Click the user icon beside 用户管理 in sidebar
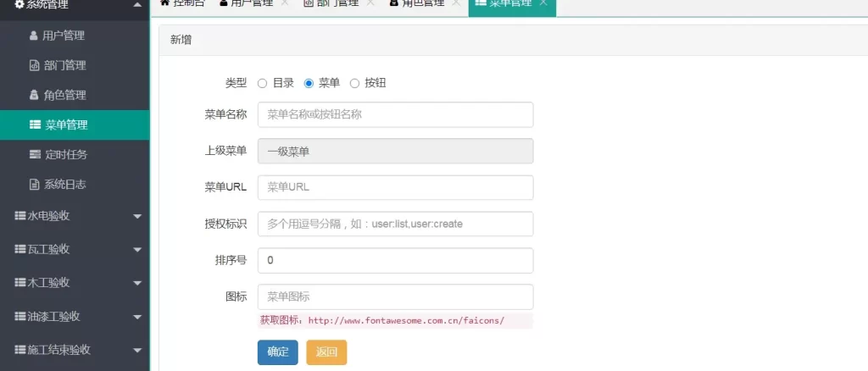868x371 pixels. click(x=33, y=36)
